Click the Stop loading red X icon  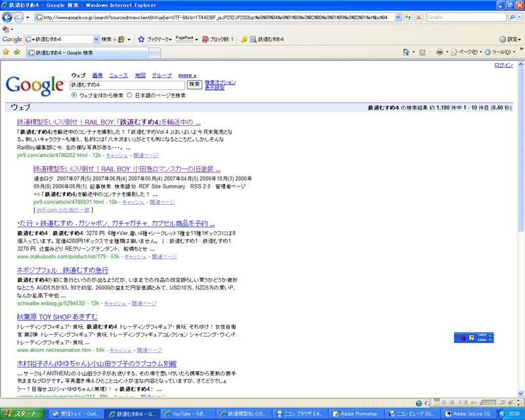(419, 17)
